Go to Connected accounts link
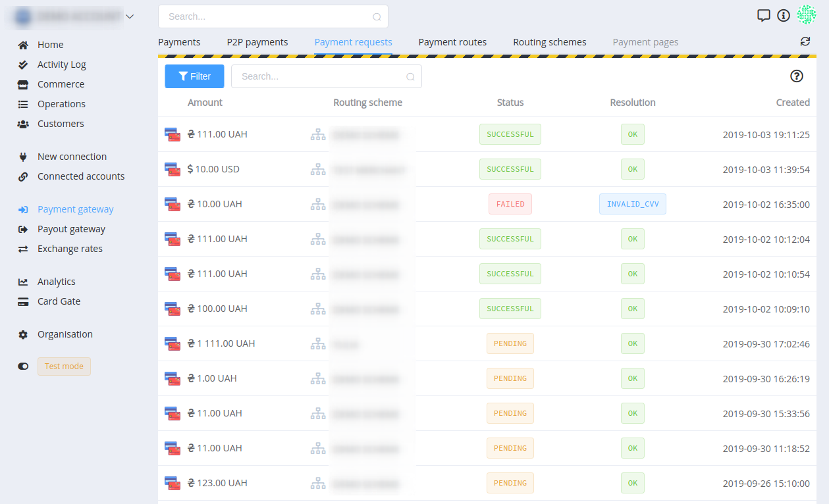The image size is (829, 504). 81,176
